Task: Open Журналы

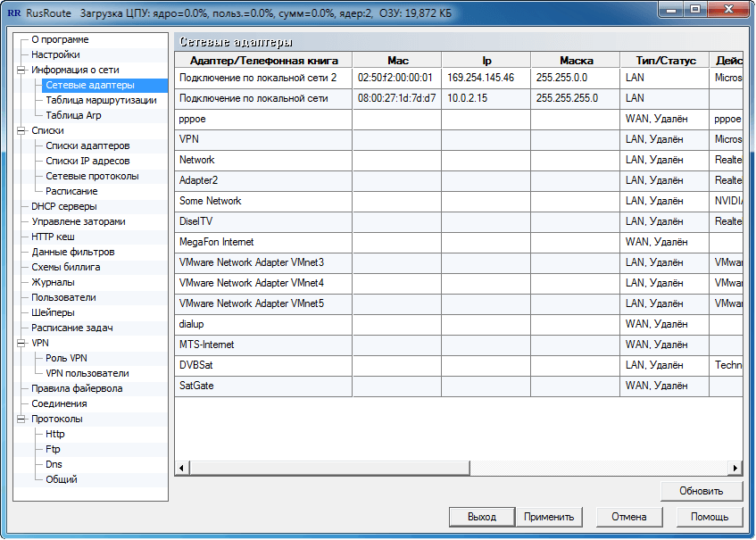Action: tap(53, 283)
